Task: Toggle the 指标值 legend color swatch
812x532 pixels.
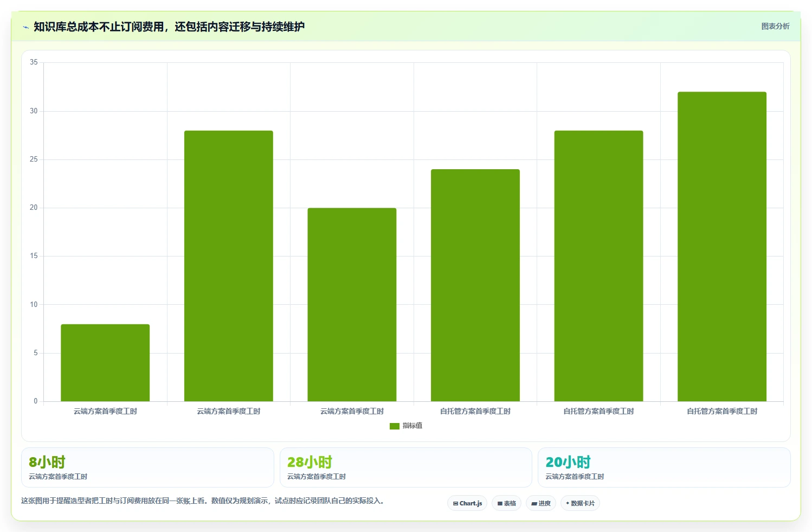Action: click(x=394, y=426)
